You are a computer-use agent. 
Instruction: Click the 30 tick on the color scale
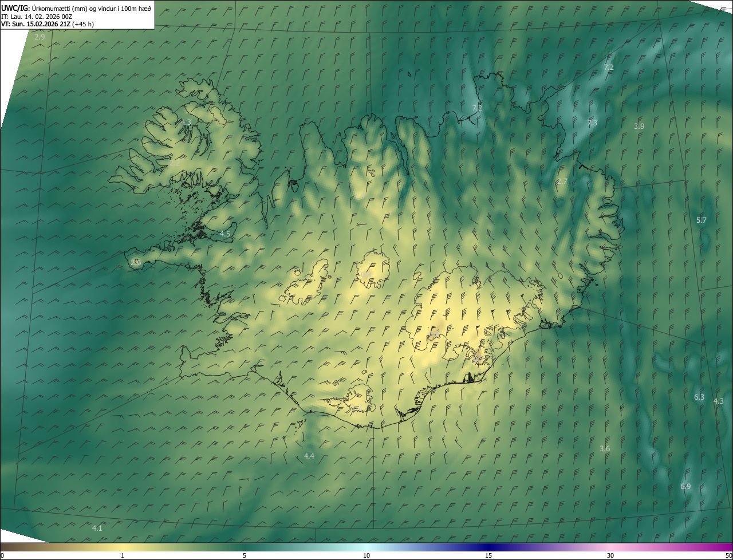click(610, 555)
